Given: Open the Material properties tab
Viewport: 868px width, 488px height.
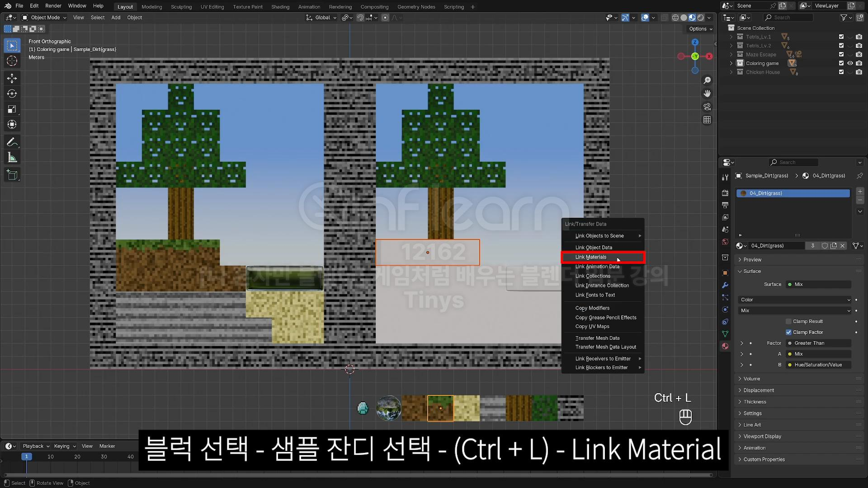Looking at the screenshot, I should (x=725, y=346).
